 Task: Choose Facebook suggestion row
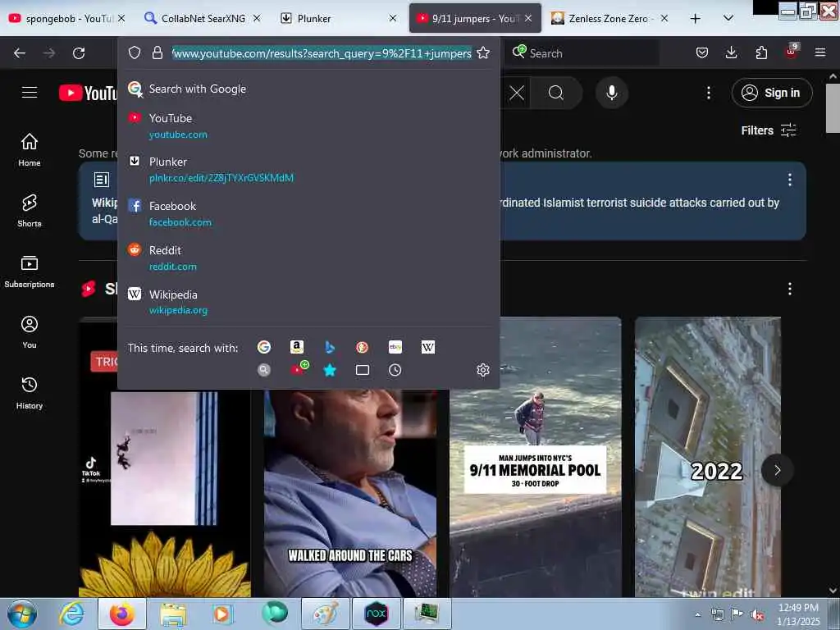coord(308,214)
